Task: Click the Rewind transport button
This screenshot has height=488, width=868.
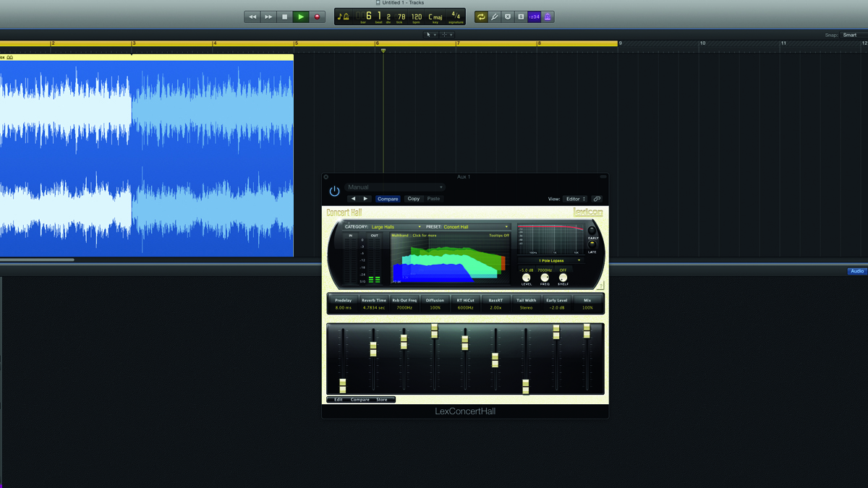Action: 252,17
